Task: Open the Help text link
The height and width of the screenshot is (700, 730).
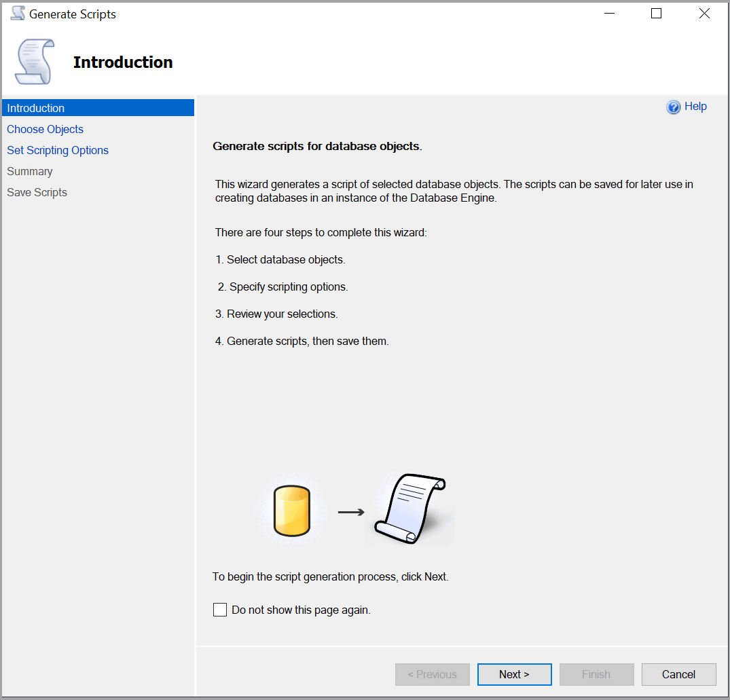Action: [695, 107]
